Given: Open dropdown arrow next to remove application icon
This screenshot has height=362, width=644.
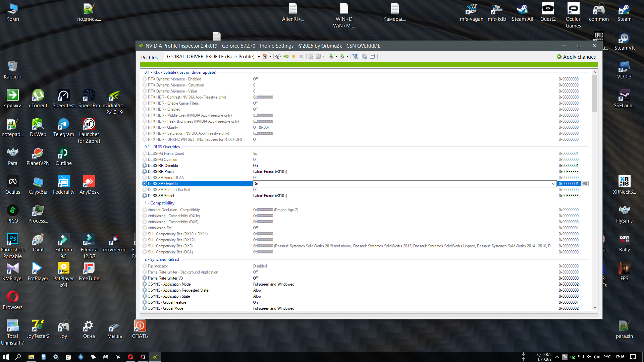Looking at the screenshot, I should [324, 57].
